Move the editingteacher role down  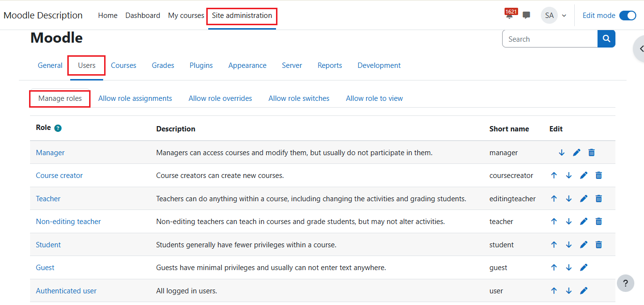point(569,199)
